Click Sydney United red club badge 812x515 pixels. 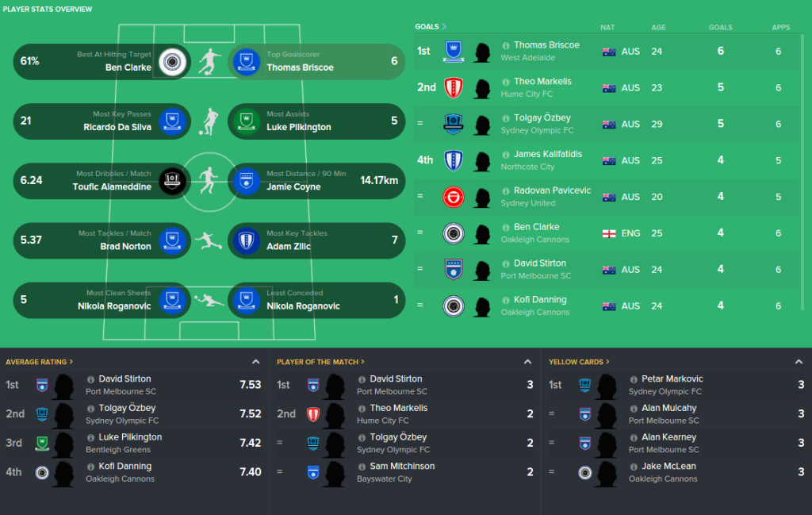click(x=453, y=197)
